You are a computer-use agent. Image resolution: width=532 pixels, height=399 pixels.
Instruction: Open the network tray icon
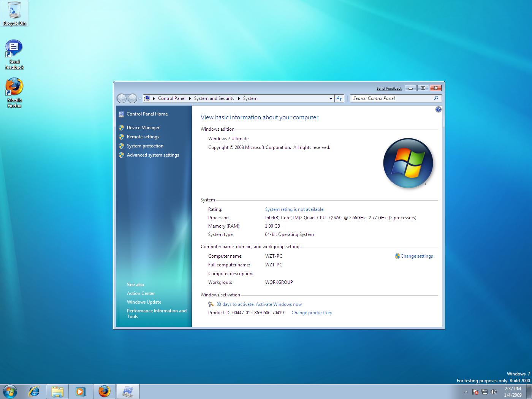pyautogui.click(x=484, y=392)
